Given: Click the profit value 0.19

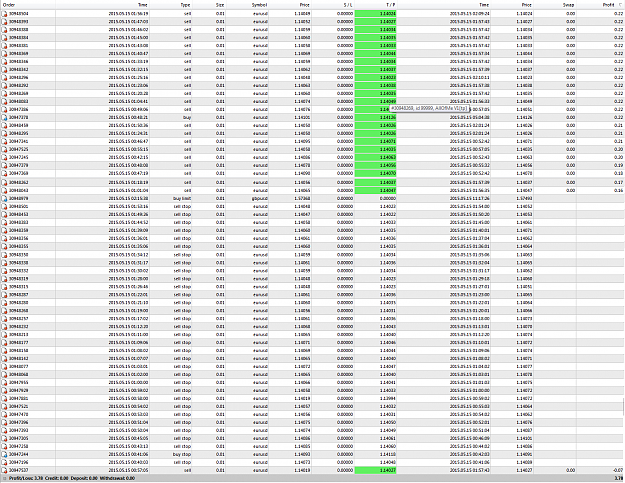Looking at the screenshot, I should coord(618,165).
